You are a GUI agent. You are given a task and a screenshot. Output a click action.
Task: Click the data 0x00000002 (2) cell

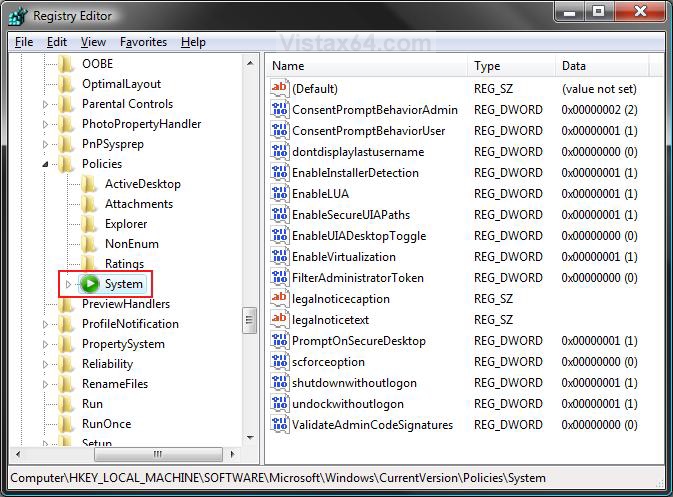(599, 110)
